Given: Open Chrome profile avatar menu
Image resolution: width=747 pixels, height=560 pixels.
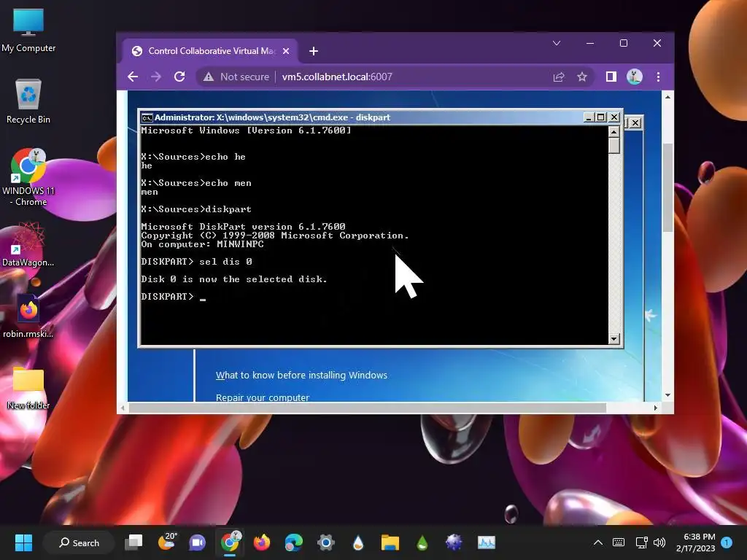Looking at the screenshot, I should (635, 77).
